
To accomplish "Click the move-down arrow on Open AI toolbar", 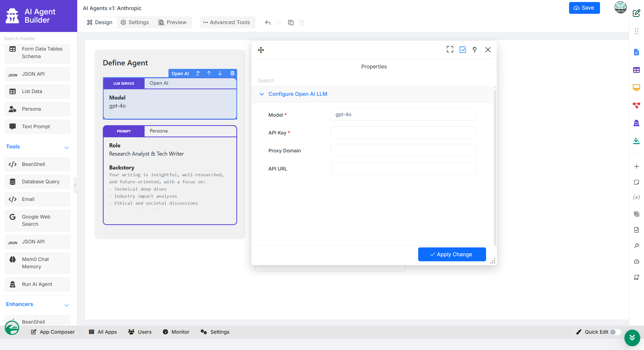I will 220,73.
